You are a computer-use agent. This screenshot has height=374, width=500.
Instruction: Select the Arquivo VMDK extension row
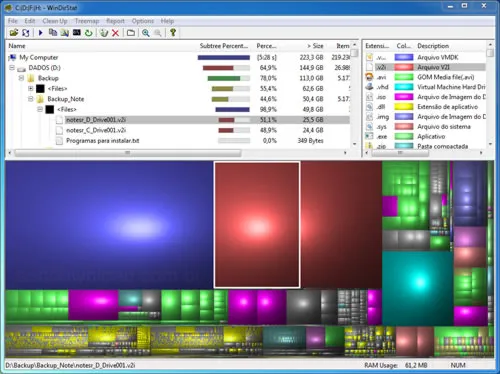pos(425,57)
